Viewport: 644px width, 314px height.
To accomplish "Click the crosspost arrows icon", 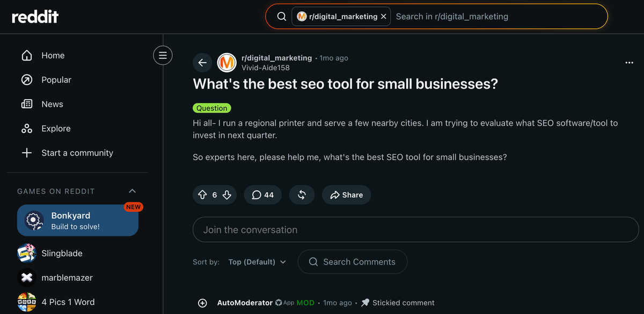I will (x=302, y=195).
